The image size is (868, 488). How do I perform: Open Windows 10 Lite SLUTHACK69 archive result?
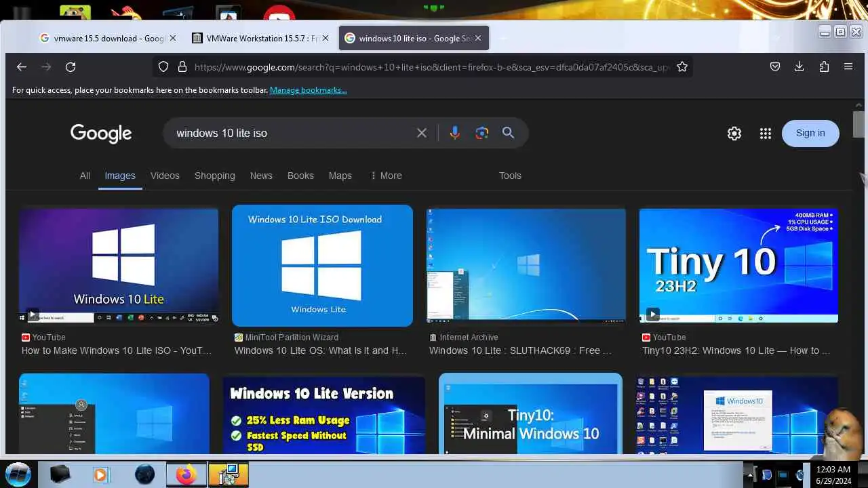[520, 350]
